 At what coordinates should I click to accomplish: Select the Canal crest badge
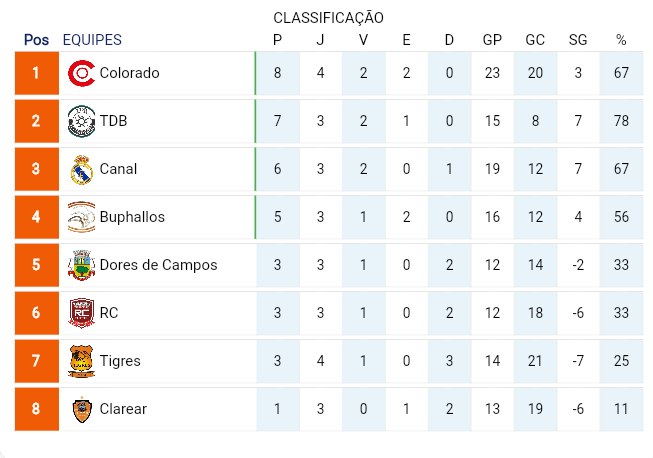82,169
